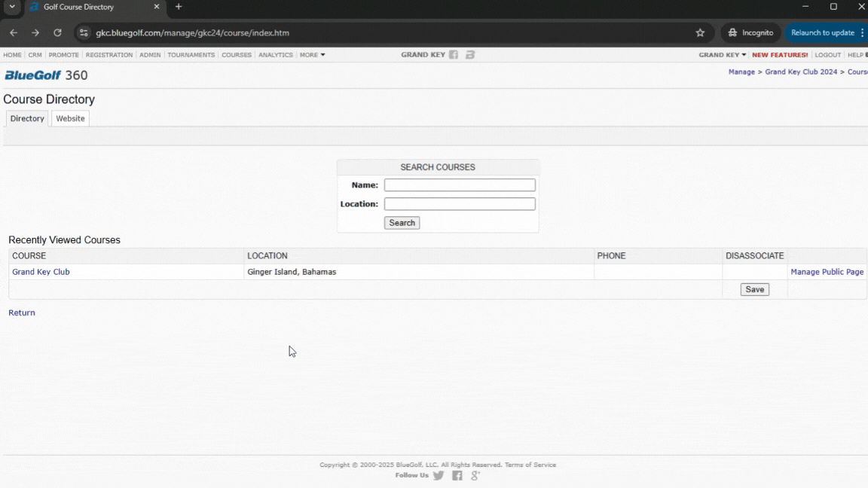This screenshot has height=488, width=868.
Task: Open Manage breadcrumb link
Action: point(741,72)
